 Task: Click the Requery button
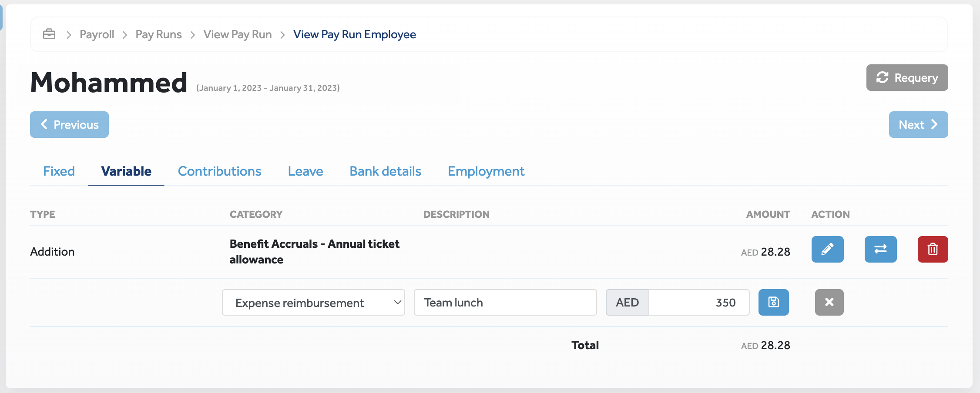click(x=907, y=77)
